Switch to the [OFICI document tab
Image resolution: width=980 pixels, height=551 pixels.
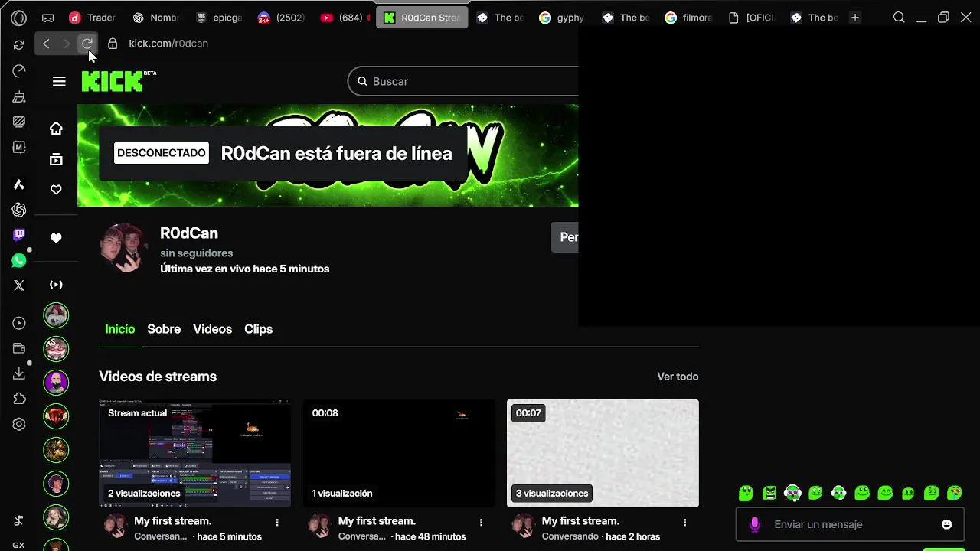pos(751,18)
